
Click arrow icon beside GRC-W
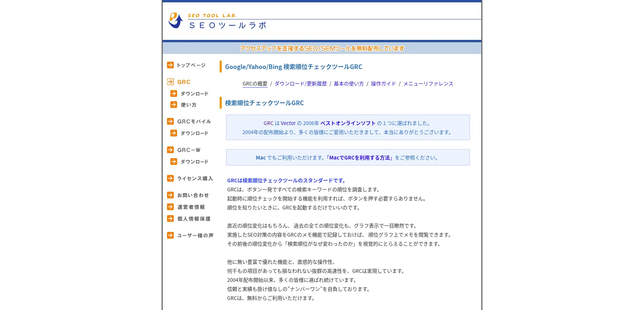point(170,150)
